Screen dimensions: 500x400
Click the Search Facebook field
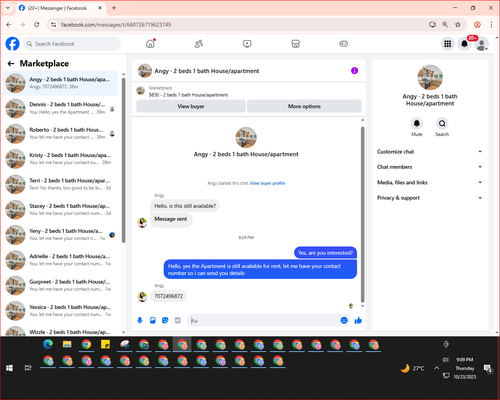pos(72,44)
